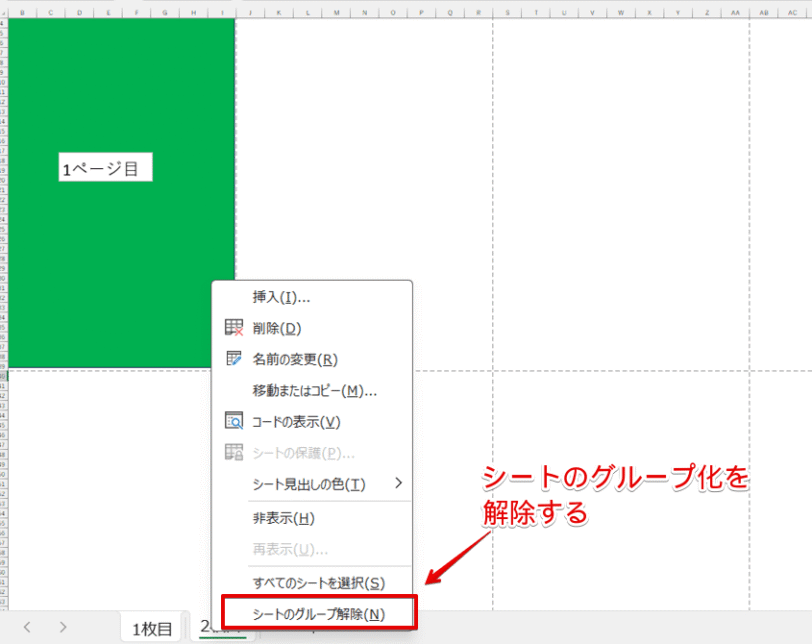The image size is (812, 644).
Task: Click the column D header
Action: point(77,14)
